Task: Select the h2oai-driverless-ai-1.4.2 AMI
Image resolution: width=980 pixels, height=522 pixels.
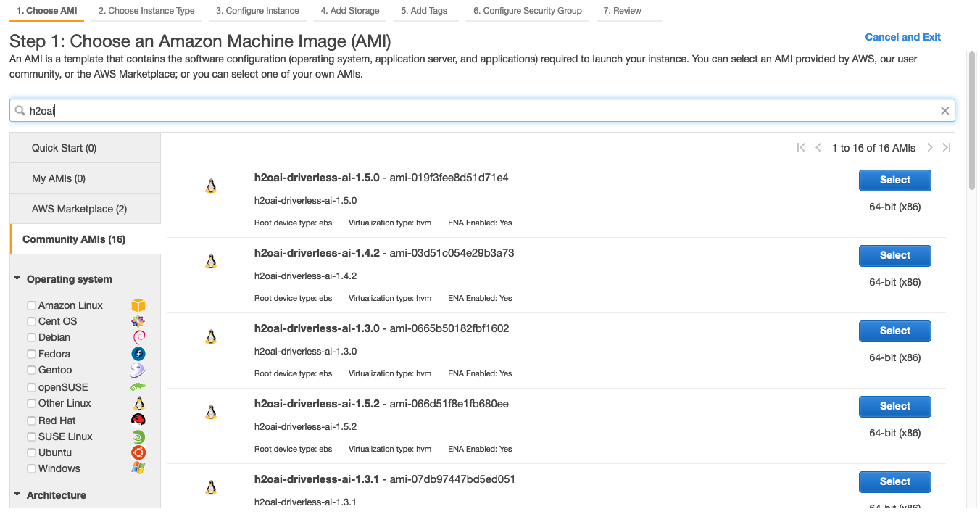Action: coord(894,255)
